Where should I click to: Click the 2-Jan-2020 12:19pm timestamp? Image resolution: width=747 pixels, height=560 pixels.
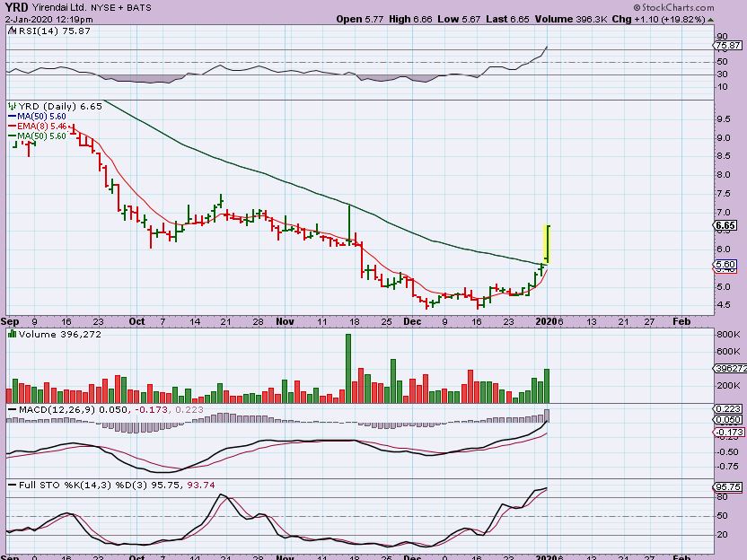point(49,20)
